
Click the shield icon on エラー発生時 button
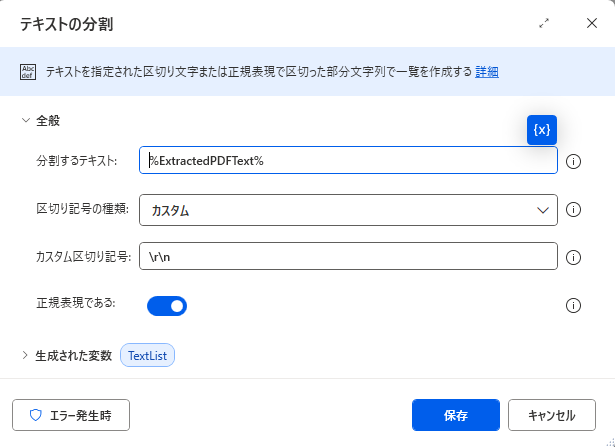36,415
